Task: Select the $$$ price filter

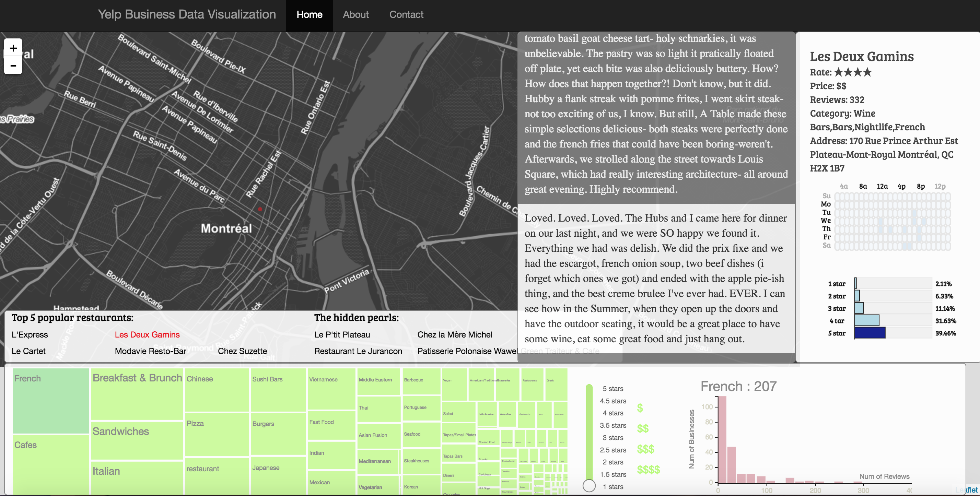Action: [x=645, y=449]
